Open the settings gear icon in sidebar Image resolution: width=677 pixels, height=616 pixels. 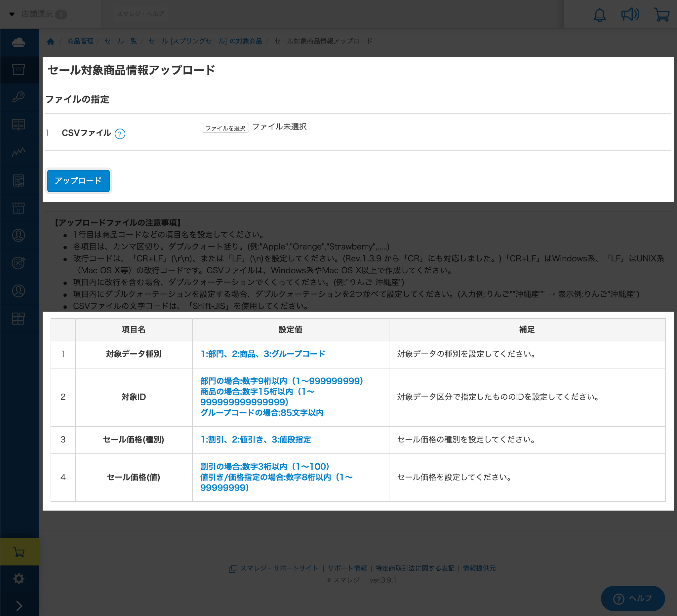[19, 578]
